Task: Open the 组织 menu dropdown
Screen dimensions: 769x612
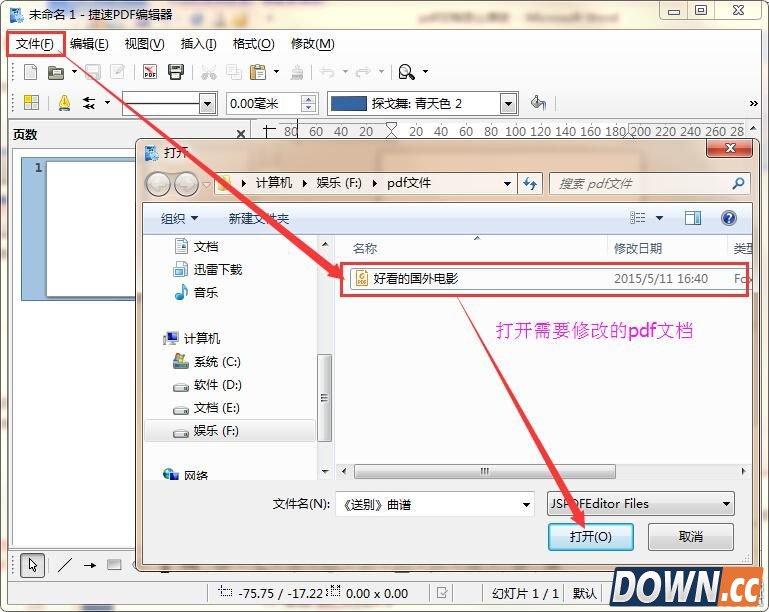Action: coord(179,218)
